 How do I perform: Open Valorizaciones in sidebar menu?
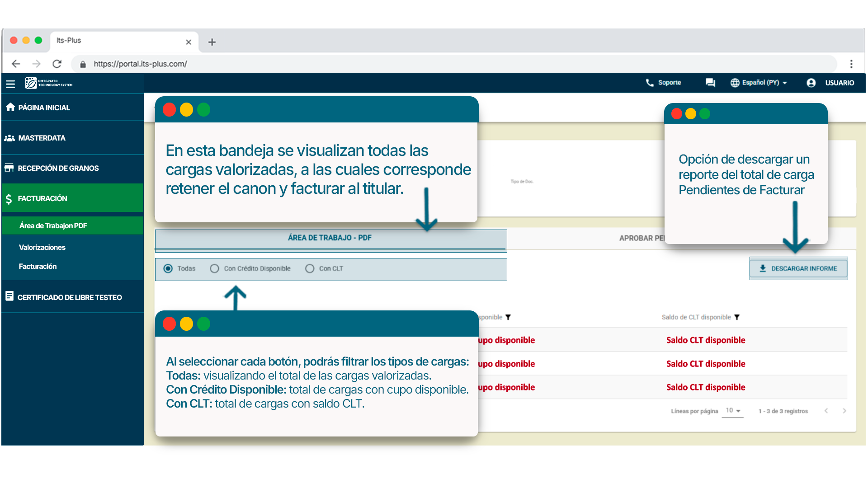point(42,247)
